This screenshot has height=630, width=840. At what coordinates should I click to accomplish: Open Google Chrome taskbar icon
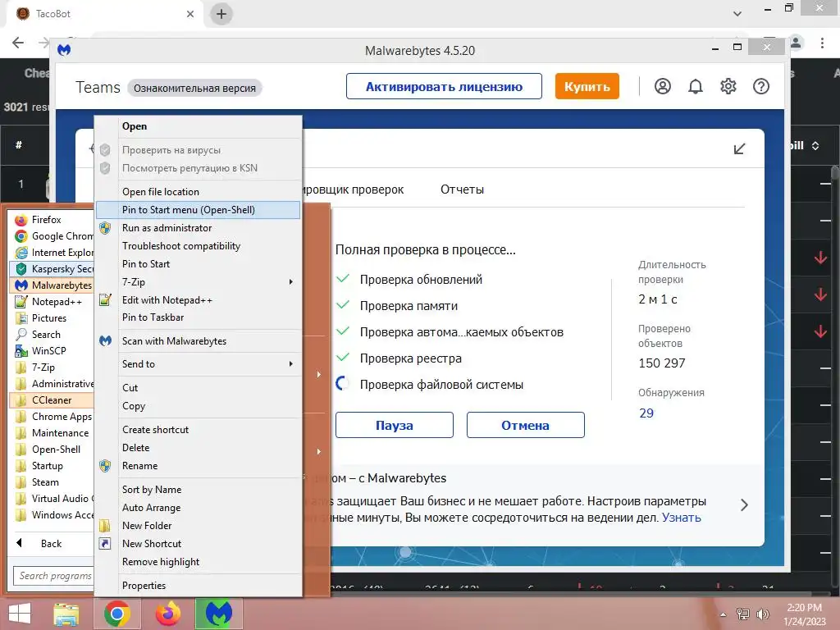(117, 614)
